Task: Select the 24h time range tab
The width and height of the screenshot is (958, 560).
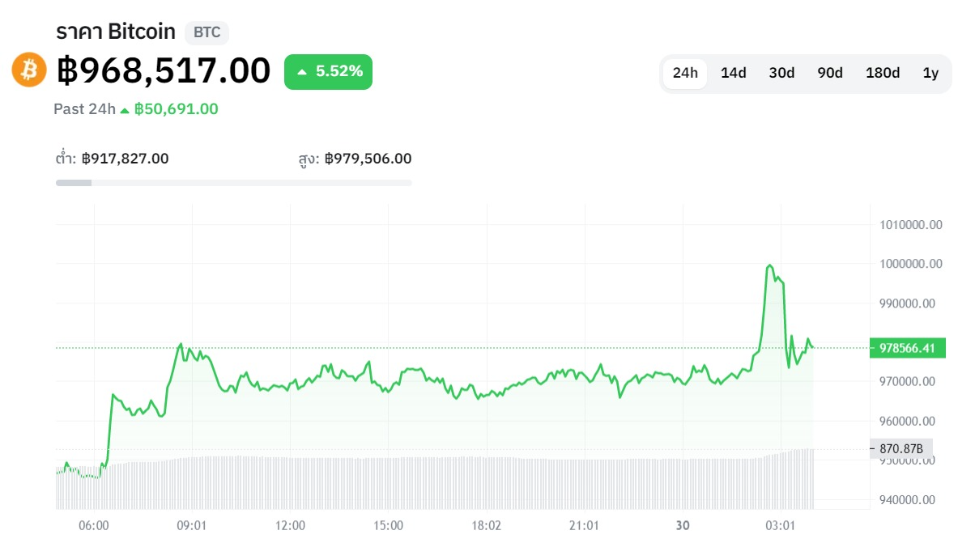Action: pyautogui.click(x=685, y=73)
